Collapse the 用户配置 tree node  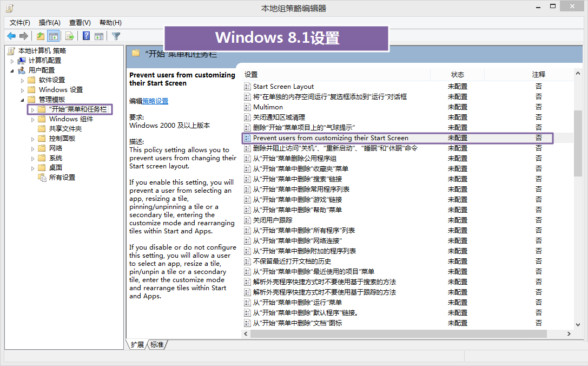(x=12, y=70)
